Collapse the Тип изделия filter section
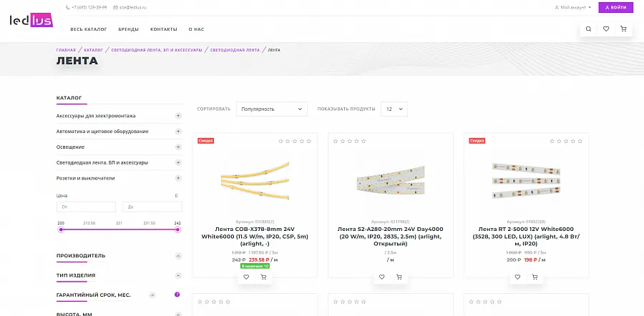Viewport: 644px width, 316px height. pos(178,275)
